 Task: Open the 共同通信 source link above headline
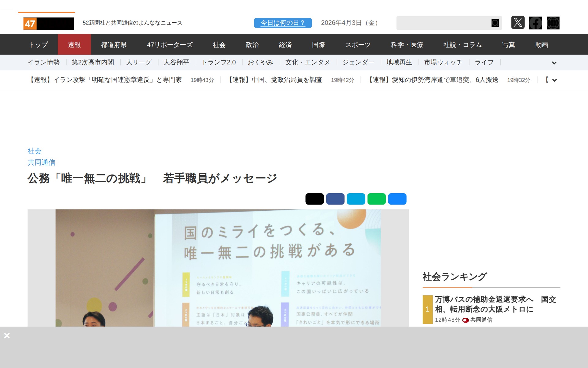point(41,162)
